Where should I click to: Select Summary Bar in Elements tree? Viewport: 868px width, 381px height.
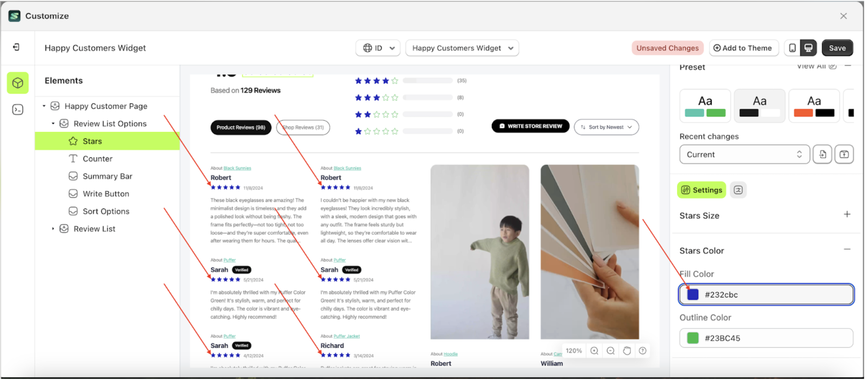[x=107, y=176]
